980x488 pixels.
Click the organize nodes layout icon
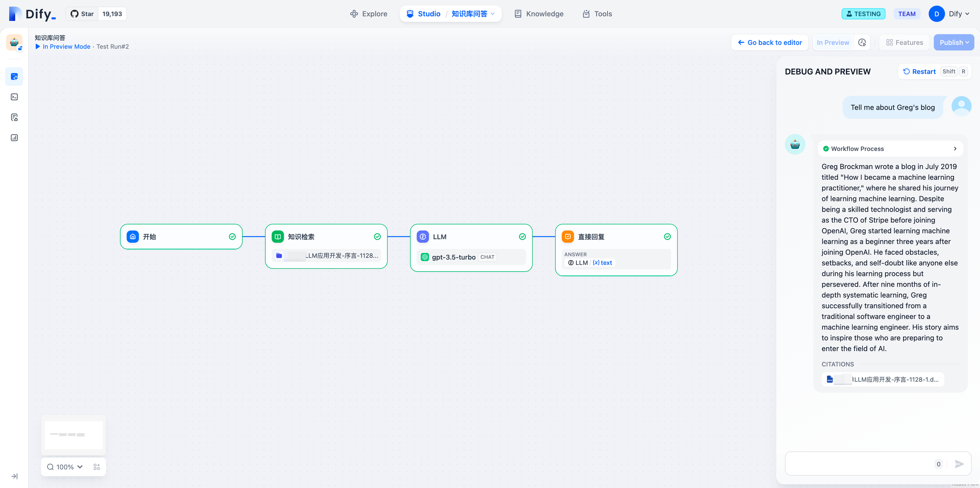[97, 467]
